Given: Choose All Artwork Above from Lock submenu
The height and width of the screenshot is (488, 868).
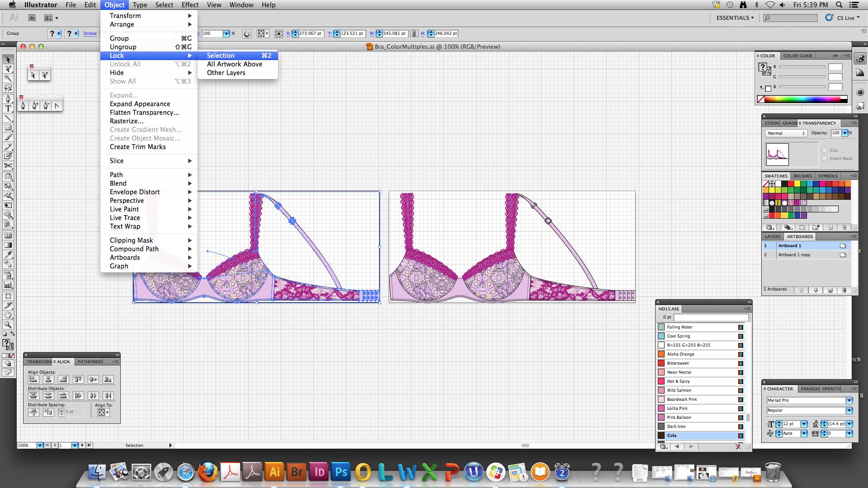Looking at the screenshot, I should point(234,64).
